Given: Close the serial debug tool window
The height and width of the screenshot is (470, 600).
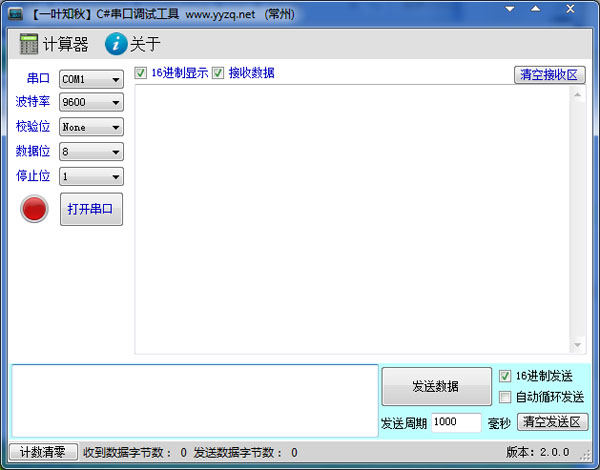Looking at the screenshot, I should click(x=570, y=9).
